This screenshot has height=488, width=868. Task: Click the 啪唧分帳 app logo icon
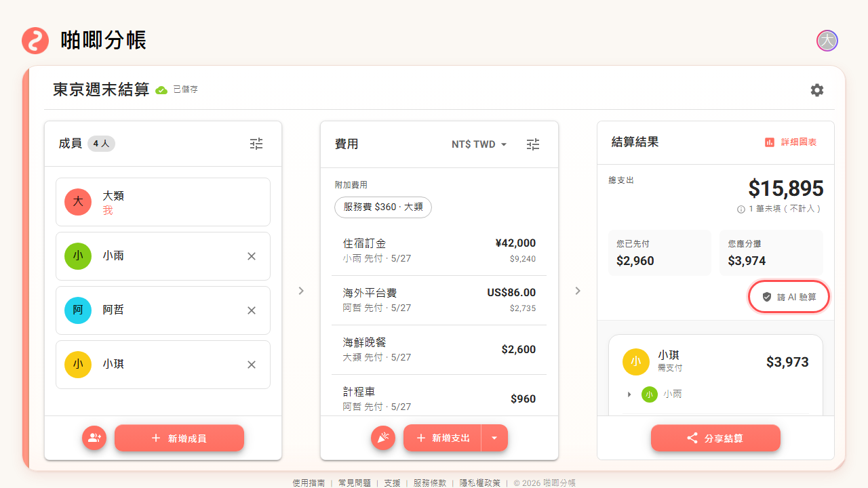tap(35, 41)
